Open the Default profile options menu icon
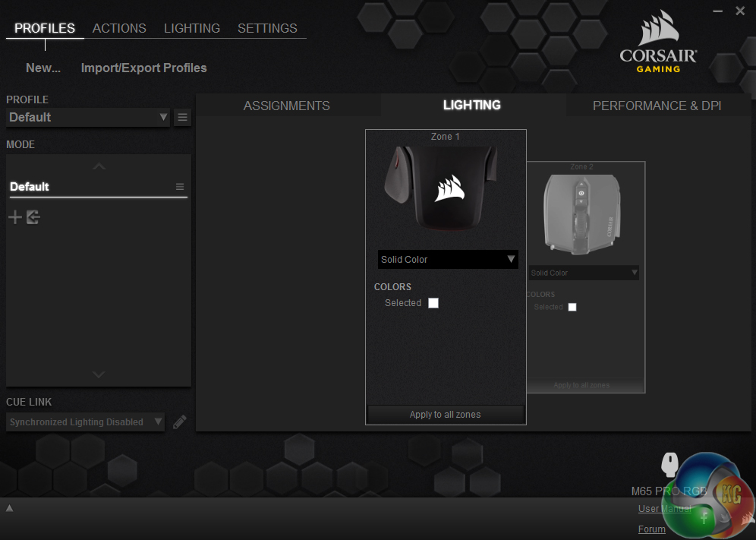Image resolution: width=756 pixels, height=540 pixels. [182, 117]
